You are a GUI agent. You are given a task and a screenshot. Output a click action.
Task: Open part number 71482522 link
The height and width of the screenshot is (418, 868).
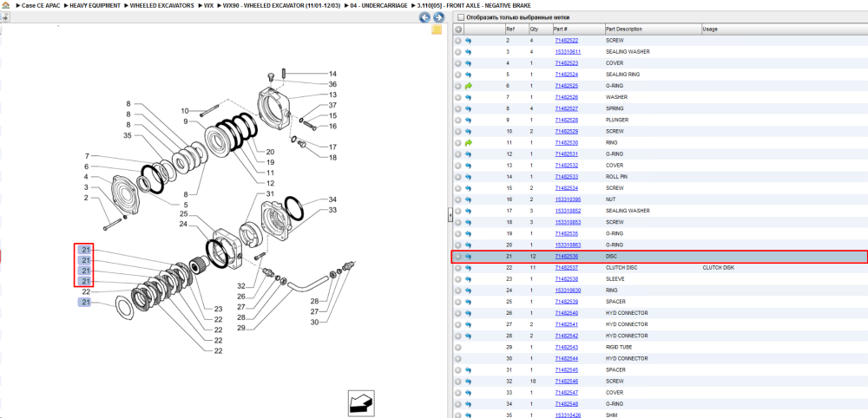coord(566,41)
